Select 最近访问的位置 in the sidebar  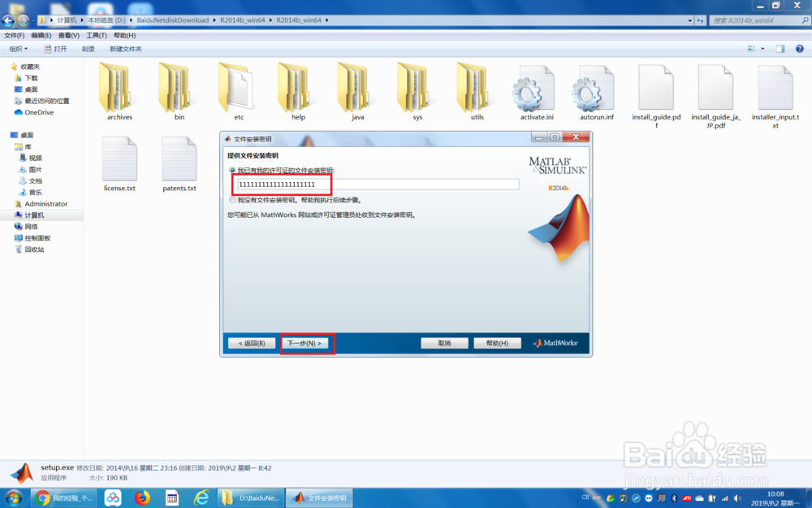[42, 101]
